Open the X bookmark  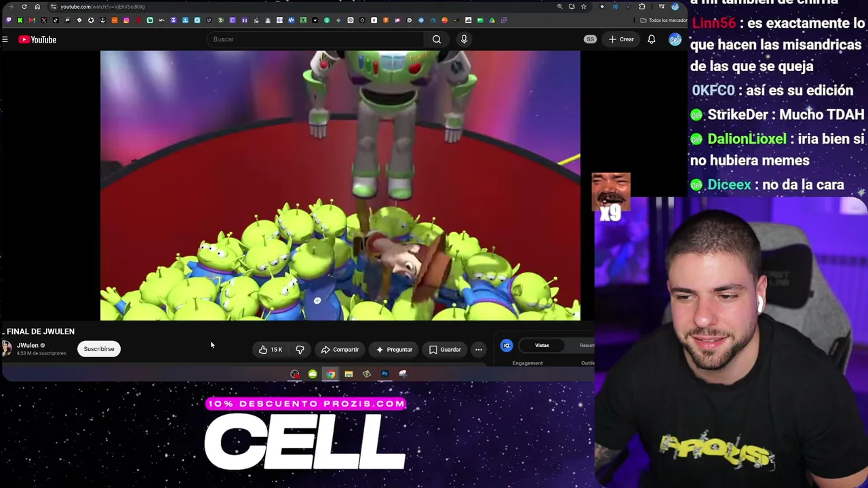(x=43, y=20)
